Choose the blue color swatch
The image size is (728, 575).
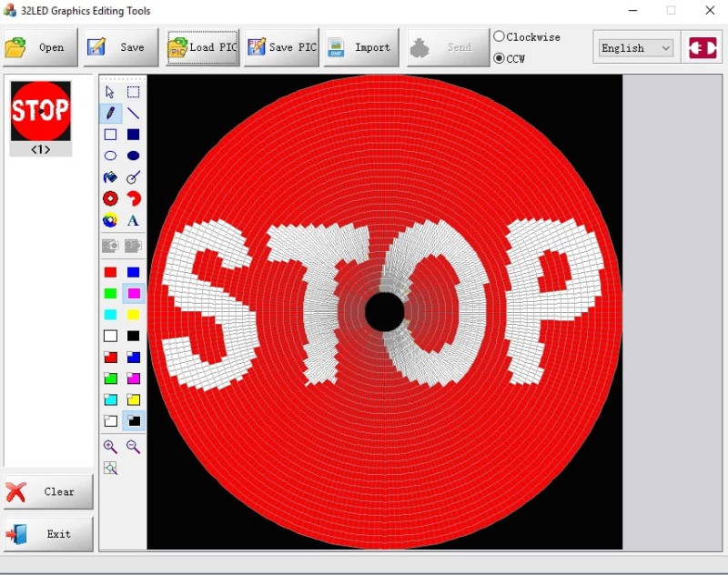[x=133, y=272]
